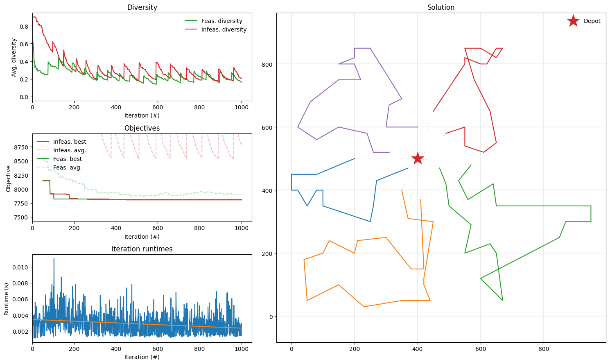Click the red swatch beside Infeas. best

pyautogui.click(x=43, y=142)
